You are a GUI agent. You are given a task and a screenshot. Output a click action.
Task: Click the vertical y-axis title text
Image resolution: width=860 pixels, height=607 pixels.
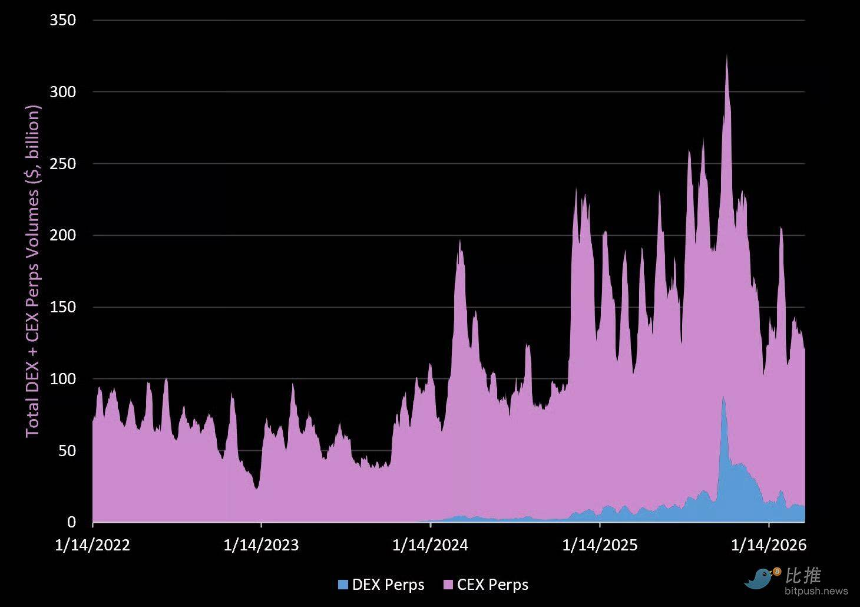32,272
